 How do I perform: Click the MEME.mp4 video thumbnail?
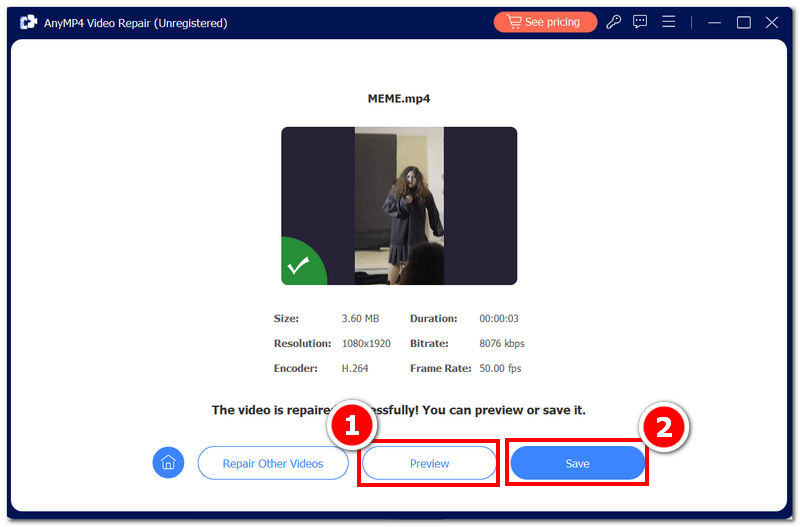399,205
